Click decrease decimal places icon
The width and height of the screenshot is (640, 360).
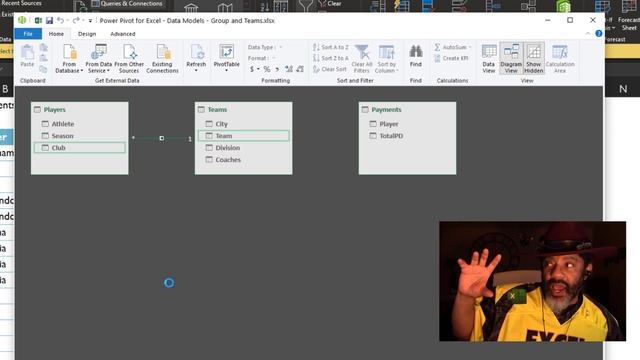point(300,69)
